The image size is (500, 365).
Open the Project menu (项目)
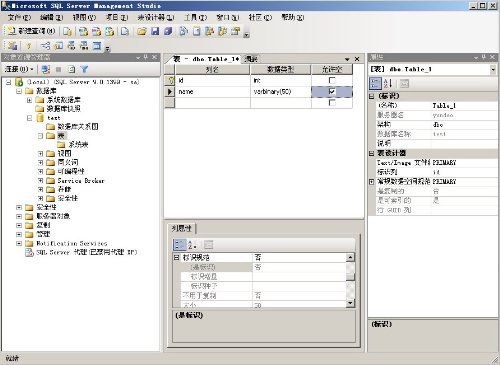(x=117, y=17)
